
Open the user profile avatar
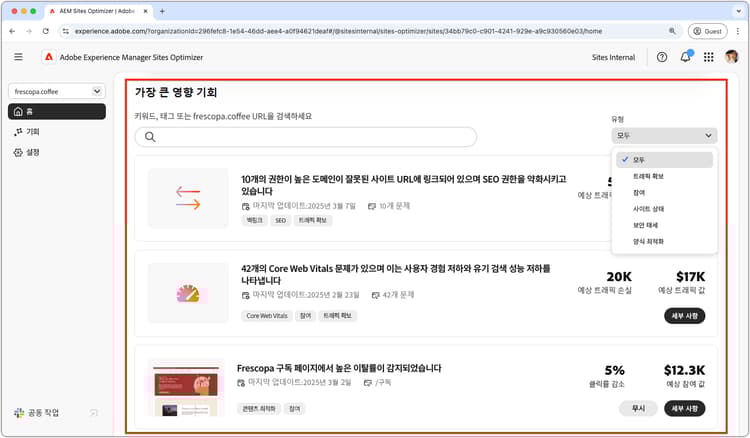click(731, 57)
